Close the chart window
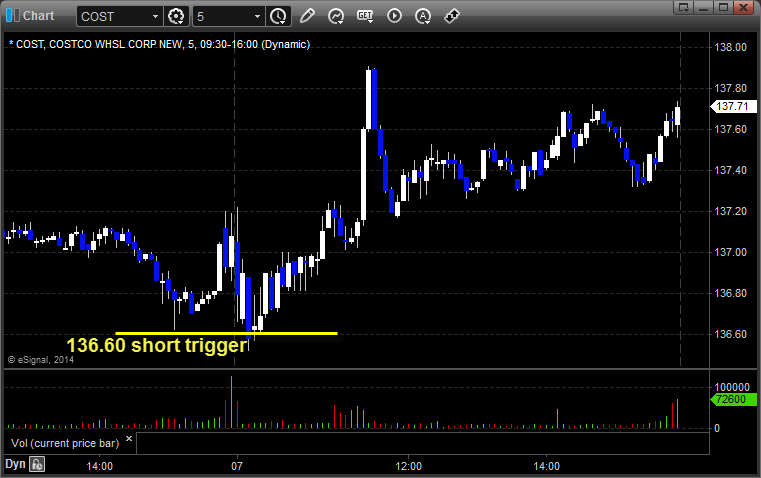This screenshot has width=761, height=478. (x=743, y=7)
